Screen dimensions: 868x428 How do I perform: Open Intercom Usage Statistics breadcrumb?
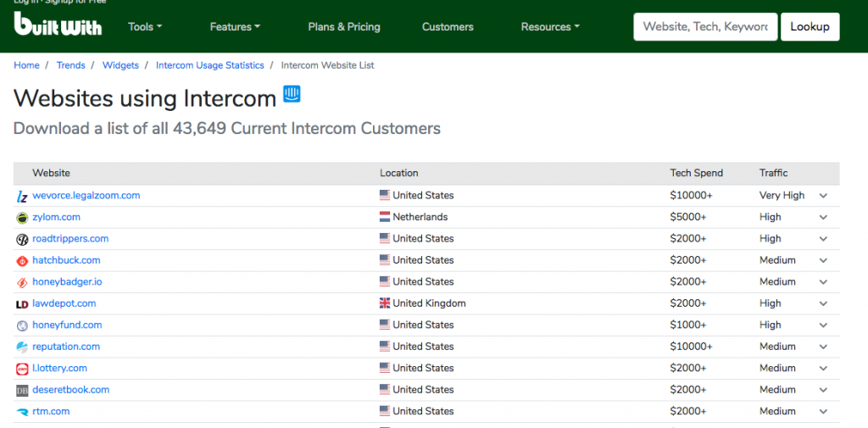tap(210, 65)
